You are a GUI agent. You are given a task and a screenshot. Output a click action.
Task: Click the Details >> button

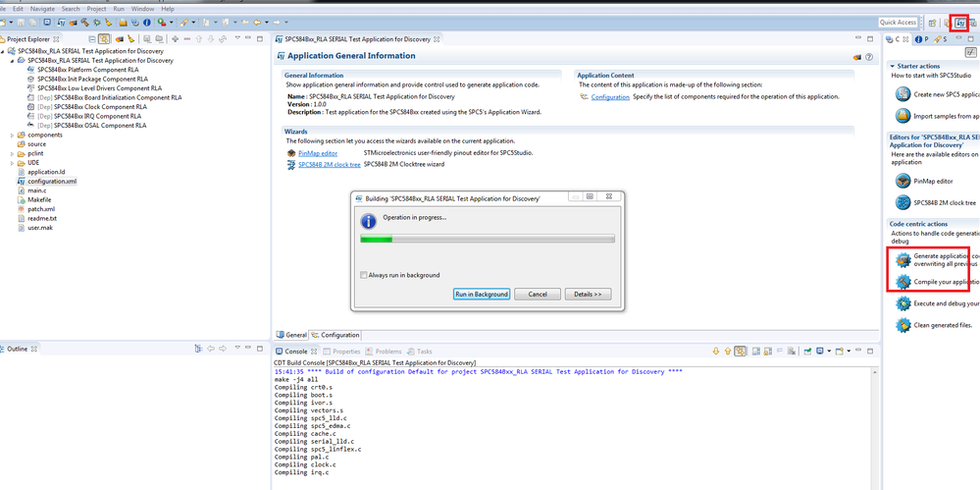point(588,295)
